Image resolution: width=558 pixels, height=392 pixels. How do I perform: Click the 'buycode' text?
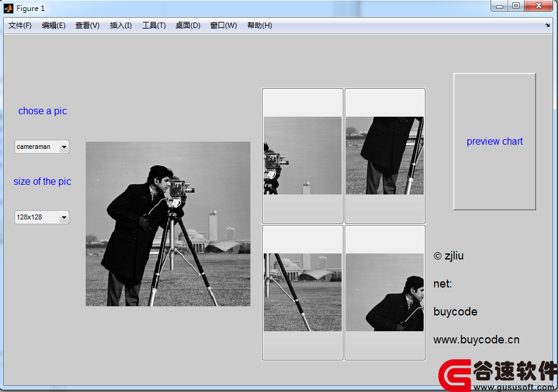coord(455,312)
